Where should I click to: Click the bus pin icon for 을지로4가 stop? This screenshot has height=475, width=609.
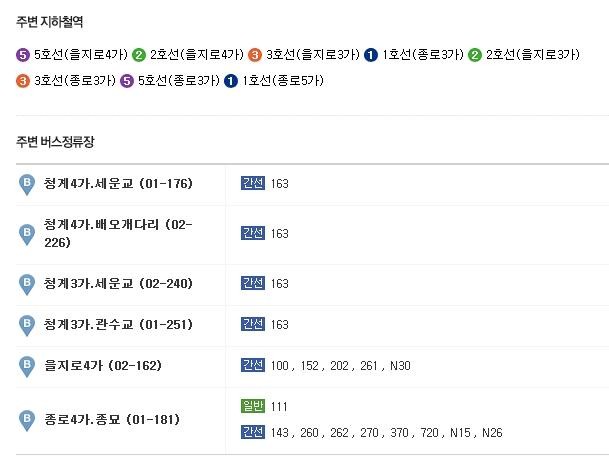pos(27,367)
